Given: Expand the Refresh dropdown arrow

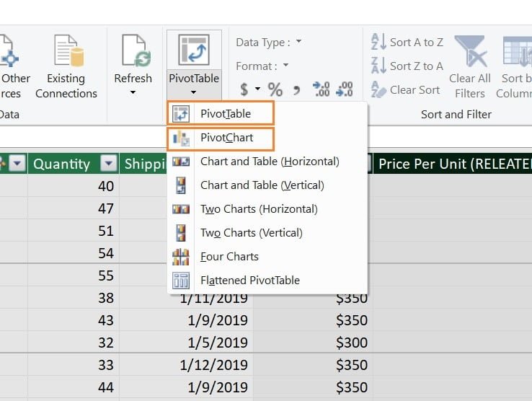Looking at the screenshot, I should (x=133, y=92).
